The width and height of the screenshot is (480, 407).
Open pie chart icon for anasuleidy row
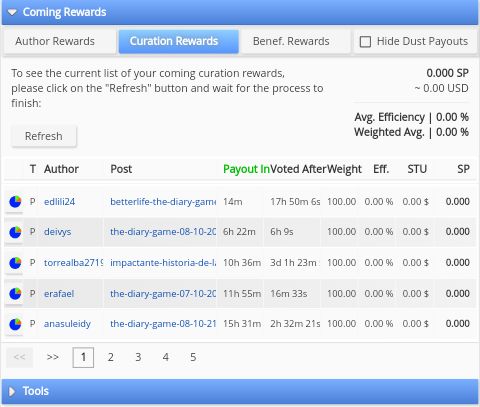tap(15, 324)
